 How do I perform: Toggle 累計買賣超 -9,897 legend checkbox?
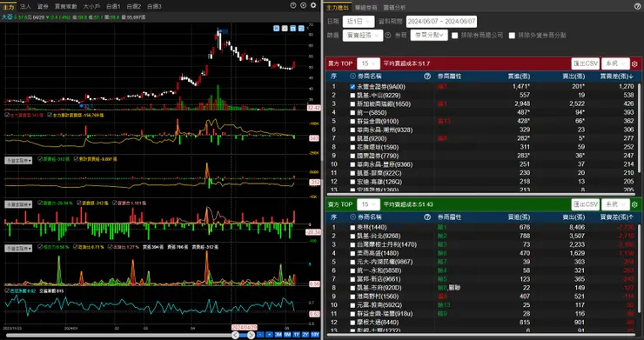pos(75,158)
